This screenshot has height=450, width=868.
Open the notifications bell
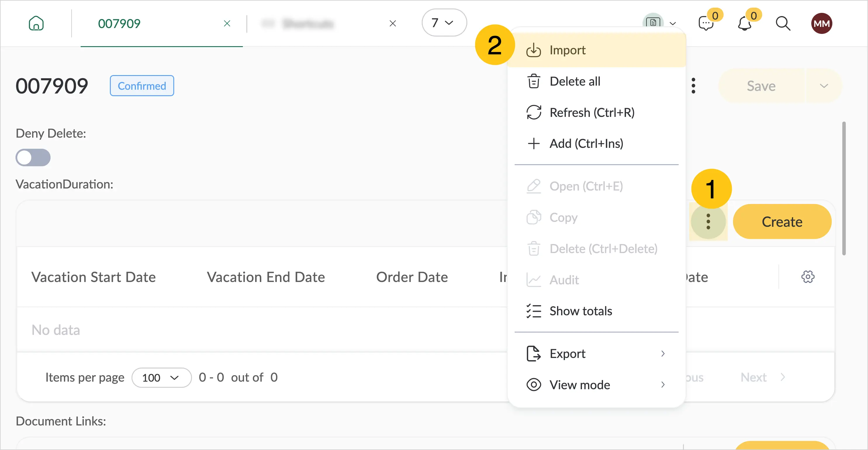pos(744,24)
